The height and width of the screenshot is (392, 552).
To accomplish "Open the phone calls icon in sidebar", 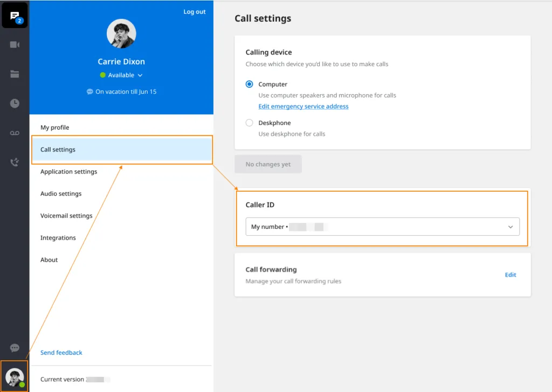I will tap(15, 162).
